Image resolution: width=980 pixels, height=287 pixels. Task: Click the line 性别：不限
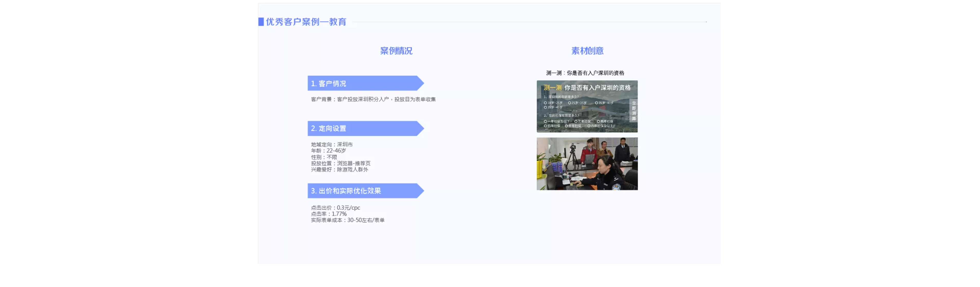pyautogui.click(x=324, y=157)
